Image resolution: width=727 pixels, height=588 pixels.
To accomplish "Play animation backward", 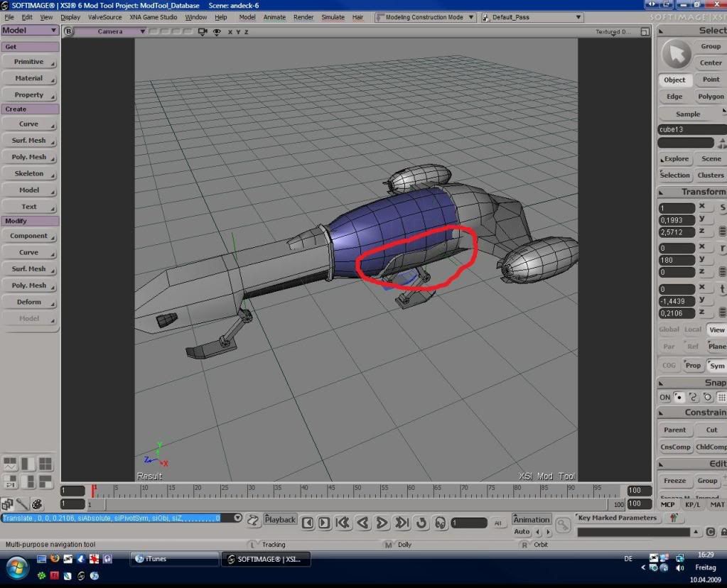I will [x=363, y=523].
